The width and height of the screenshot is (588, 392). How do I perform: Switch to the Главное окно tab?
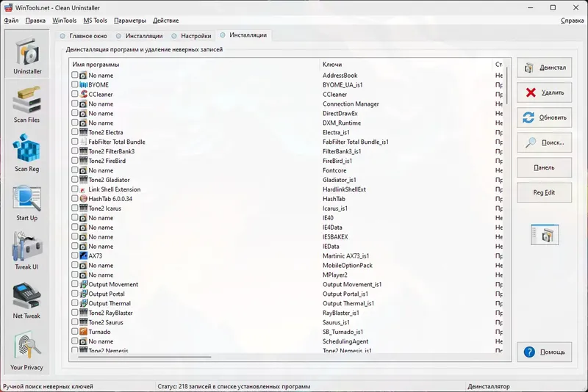tap(84, 36)
